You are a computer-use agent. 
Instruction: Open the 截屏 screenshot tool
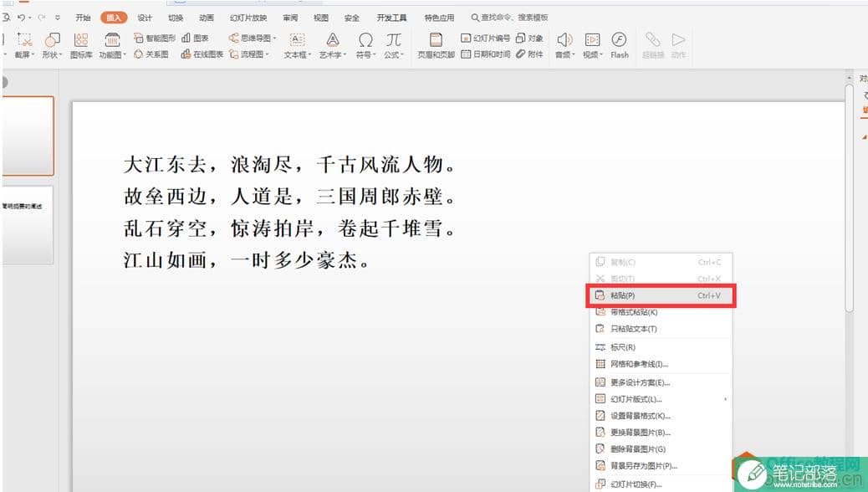(24, 45)
